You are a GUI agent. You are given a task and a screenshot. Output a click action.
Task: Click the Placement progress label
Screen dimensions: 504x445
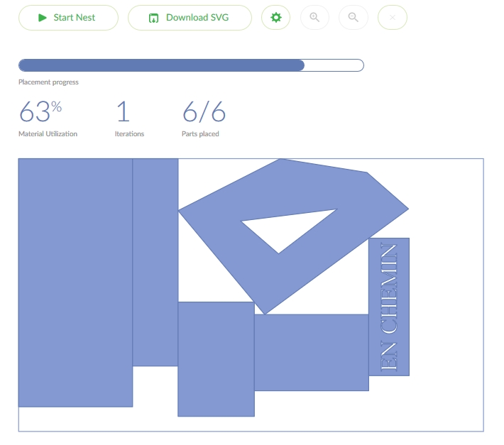point(48,82)
